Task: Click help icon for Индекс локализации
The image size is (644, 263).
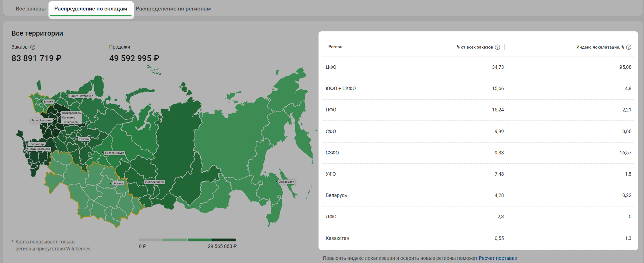Action: point(629,47)
